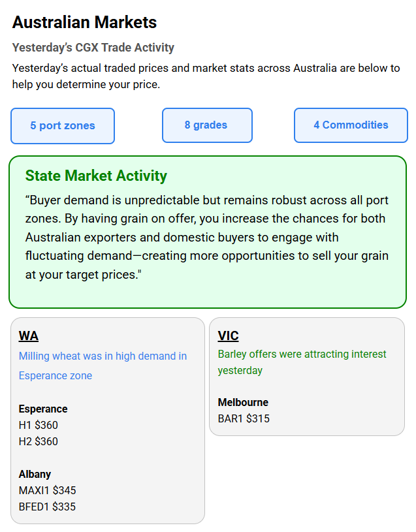Click the Melbourne port zone label
The image size is (416, 532).
point(243,403)
